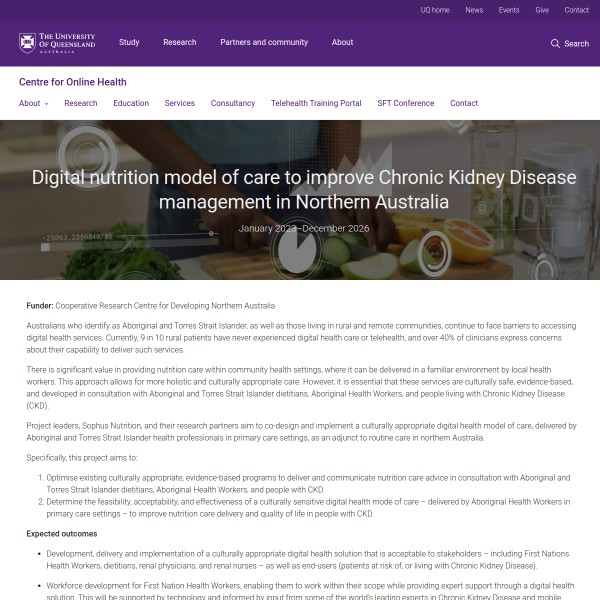Open the top bar Contact link
The width and height of the screenshot is (600, 600).
576,10
